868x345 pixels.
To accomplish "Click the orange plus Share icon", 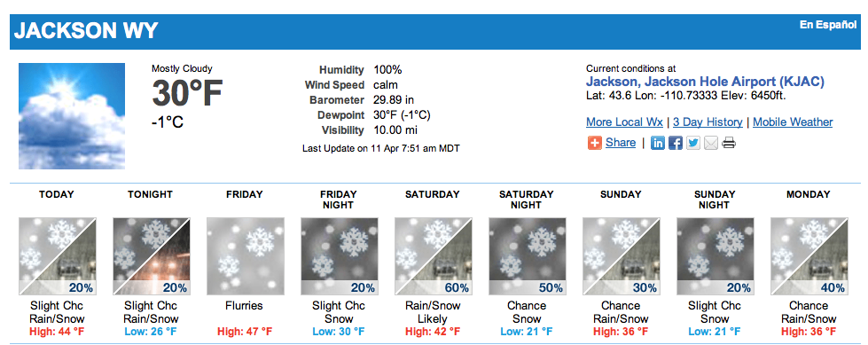I will pos(595,143).
